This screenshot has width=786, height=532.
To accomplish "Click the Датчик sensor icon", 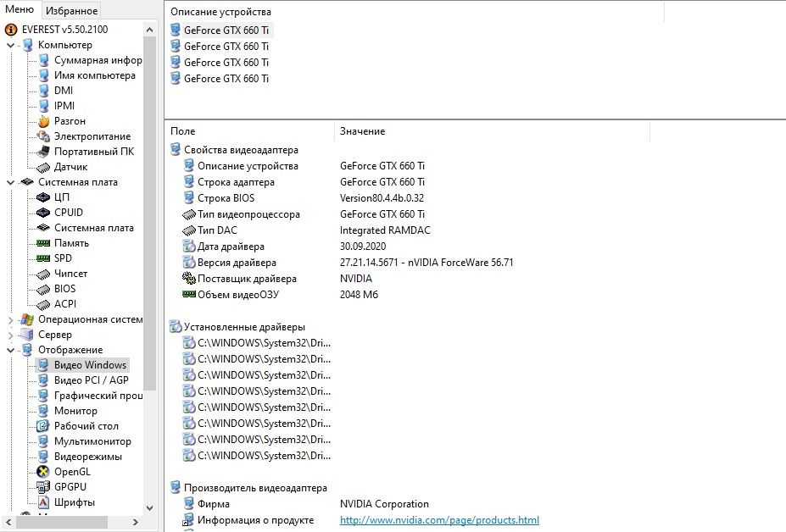I will click(x=43, y=167).
